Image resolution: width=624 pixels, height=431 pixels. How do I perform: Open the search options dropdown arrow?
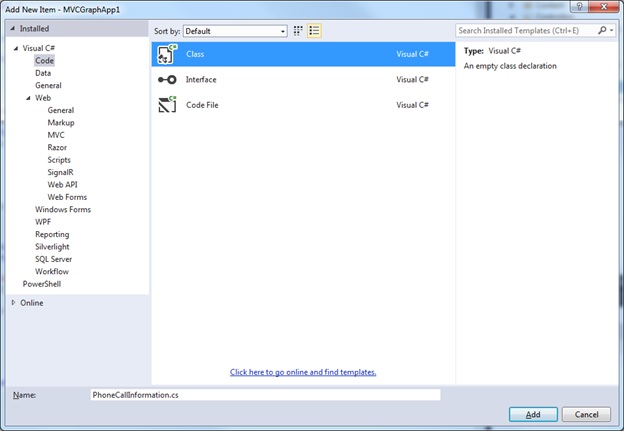[x=612, y=30]
